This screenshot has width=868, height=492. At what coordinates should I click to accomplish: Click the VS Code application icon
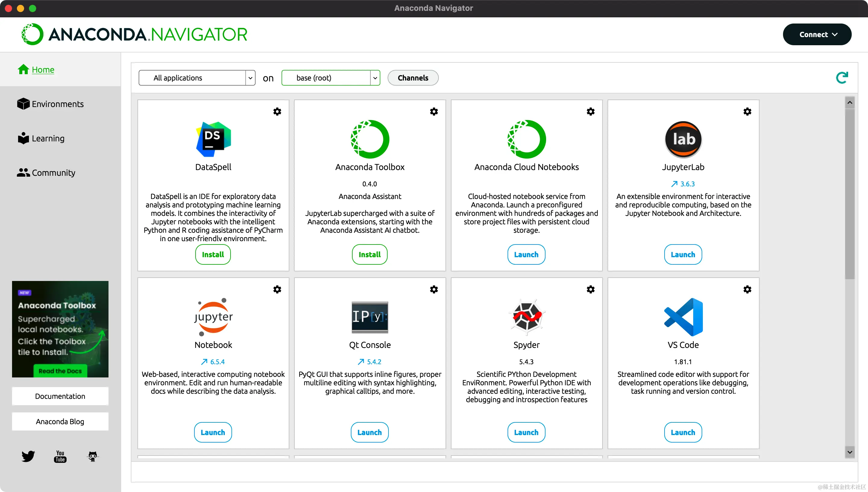(683, 317)
